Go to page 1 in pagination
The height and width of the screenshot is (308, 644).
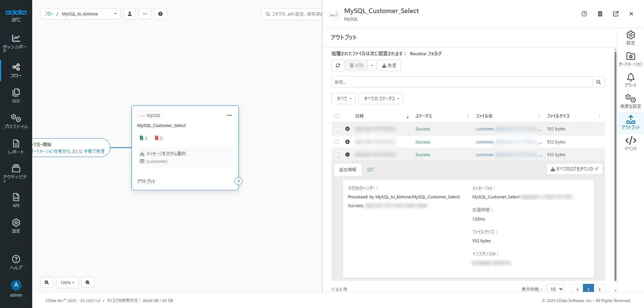[x=588, y=289]
